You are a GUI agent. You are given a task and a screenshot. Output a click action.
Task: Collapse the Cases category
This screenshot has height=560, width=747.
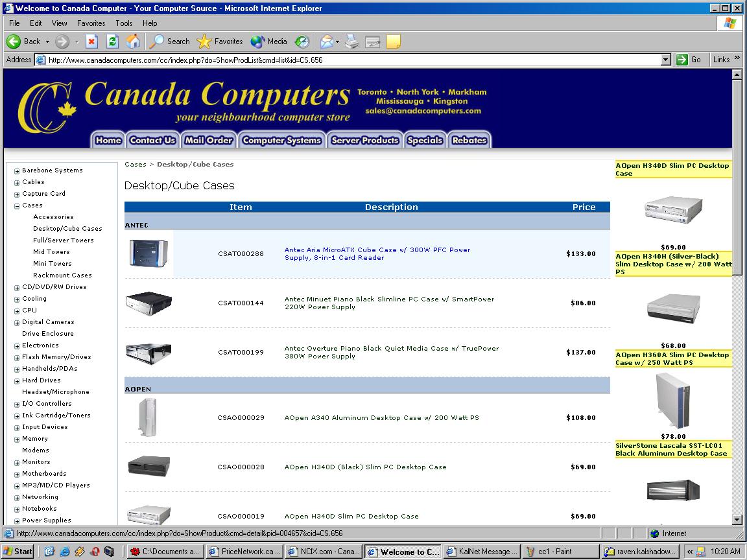click(17, 205)
